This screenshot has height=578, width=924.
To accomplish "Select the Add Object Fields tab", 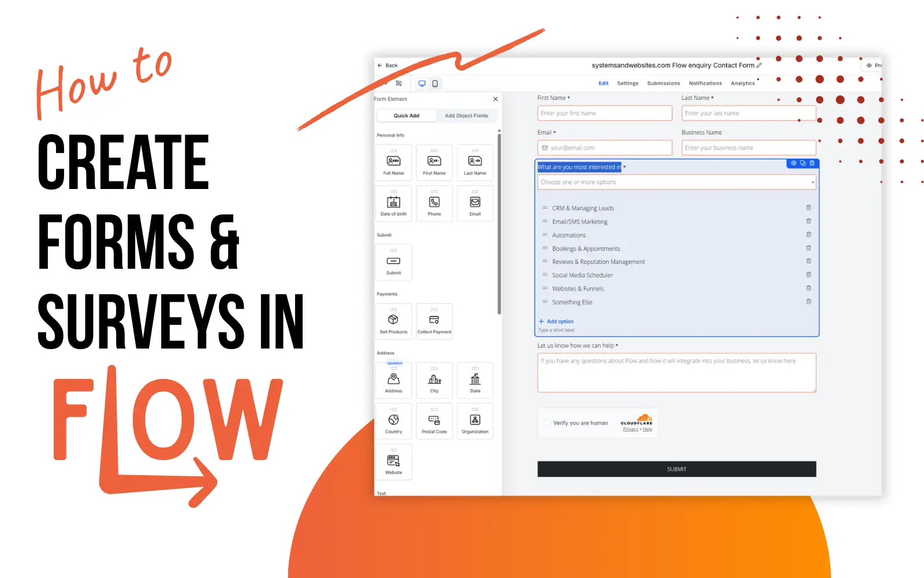I will pos(467,116).
